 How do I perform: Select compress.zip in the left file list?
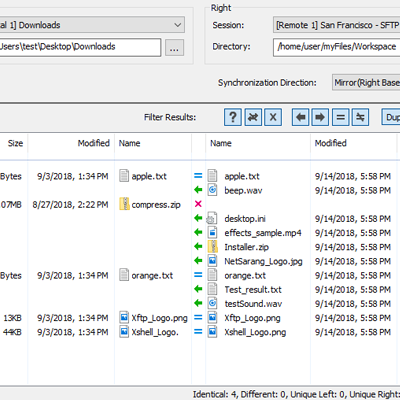point(156,204)
